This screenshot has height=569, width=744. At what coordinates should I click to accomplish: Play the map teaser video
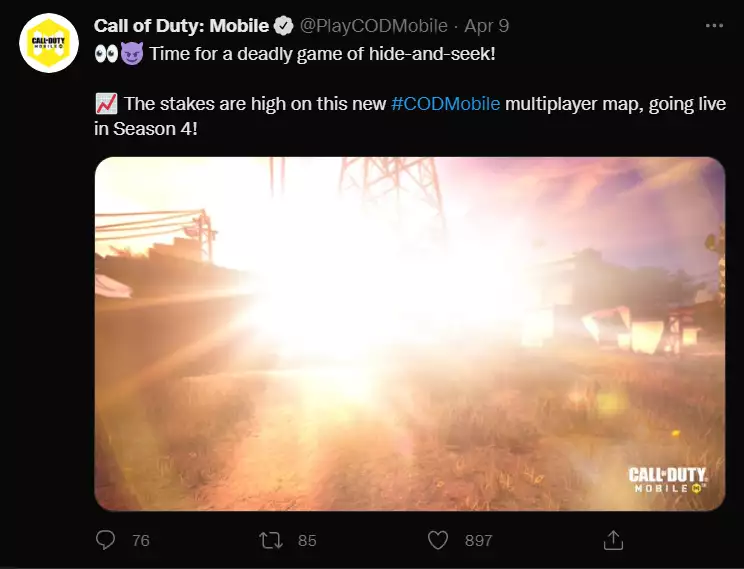pos(409,334)
